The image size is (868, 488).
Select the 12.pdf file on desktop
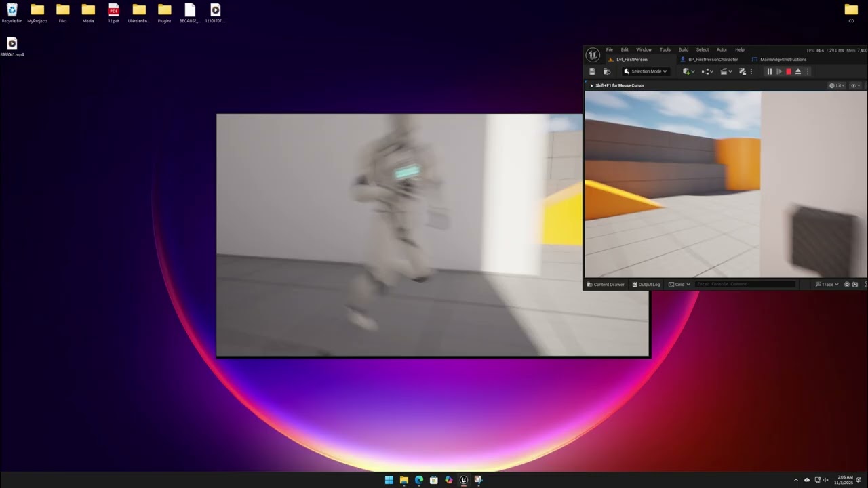point(113,13)
